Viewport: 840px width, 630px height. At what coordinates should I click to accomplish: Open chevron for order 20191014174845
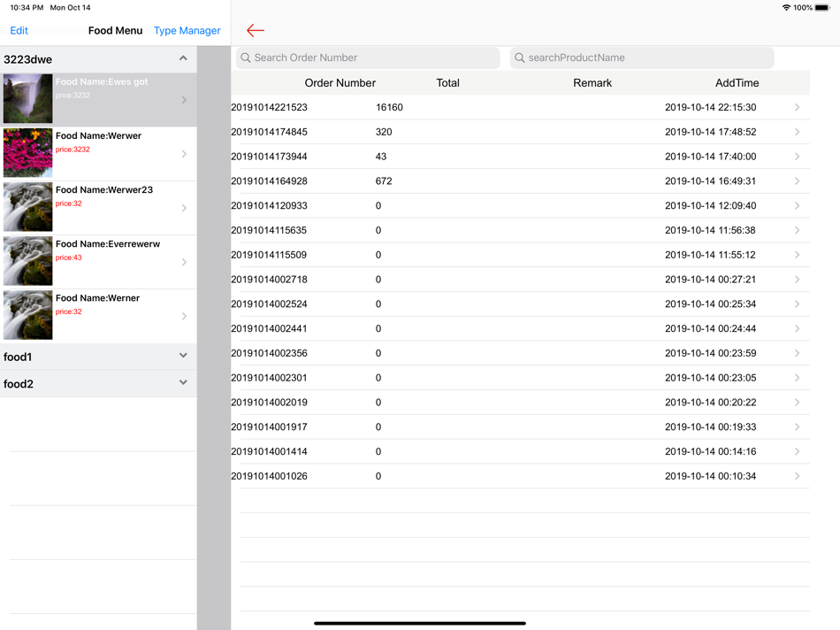[x=798, y=132]
